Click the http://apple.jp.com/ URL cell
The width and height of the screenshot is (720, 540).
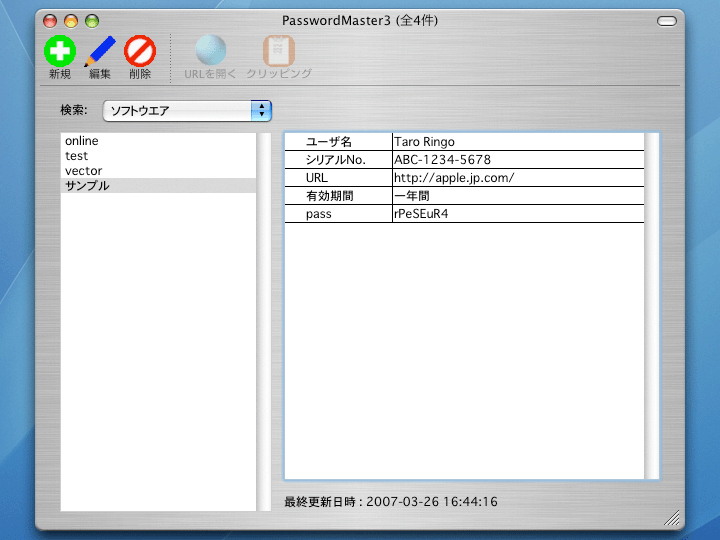point(518,177)
